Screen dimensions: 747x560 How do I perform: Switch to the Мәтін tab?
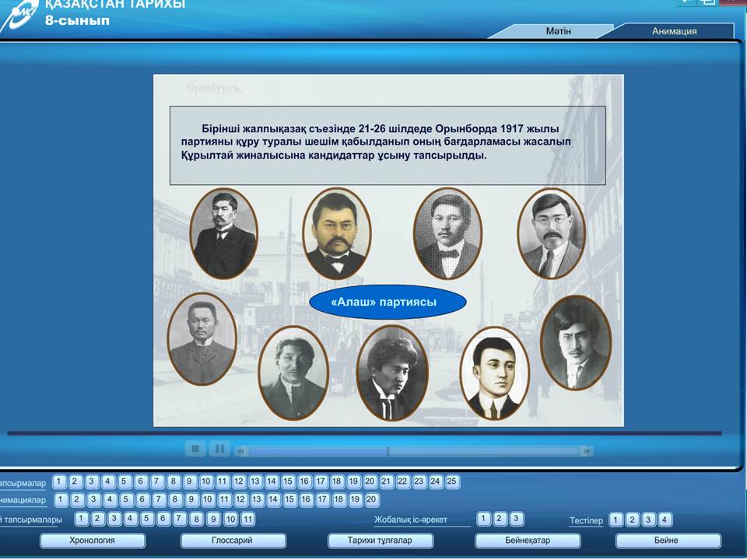(559, 31)
